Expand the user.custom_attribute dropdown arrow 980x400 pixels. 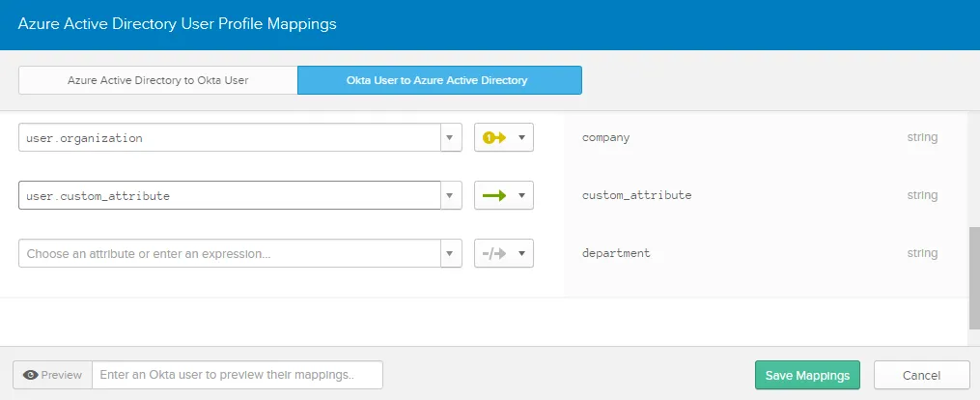click(x=451, y=196)
